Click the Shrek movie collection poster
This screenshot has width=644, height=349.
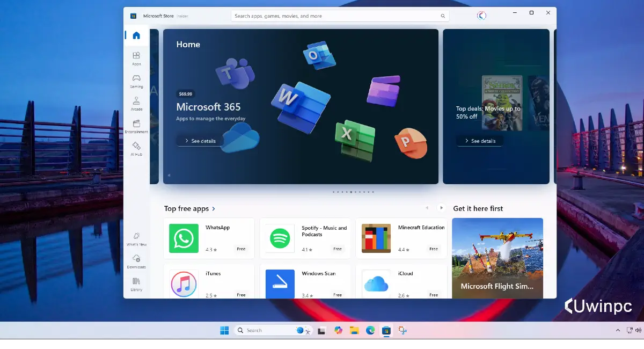tap(502, 103)
